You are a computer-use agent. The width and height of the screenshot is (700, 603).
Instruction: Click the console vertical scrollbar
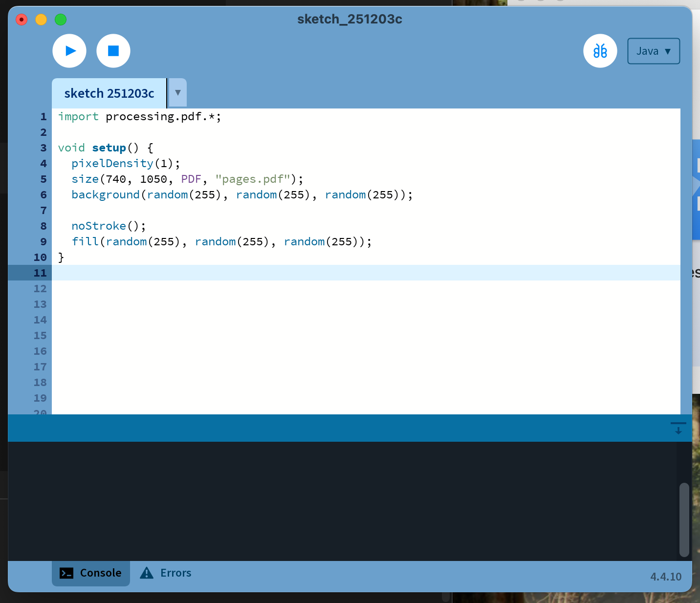pyautogui.click(x=684, y=519)
